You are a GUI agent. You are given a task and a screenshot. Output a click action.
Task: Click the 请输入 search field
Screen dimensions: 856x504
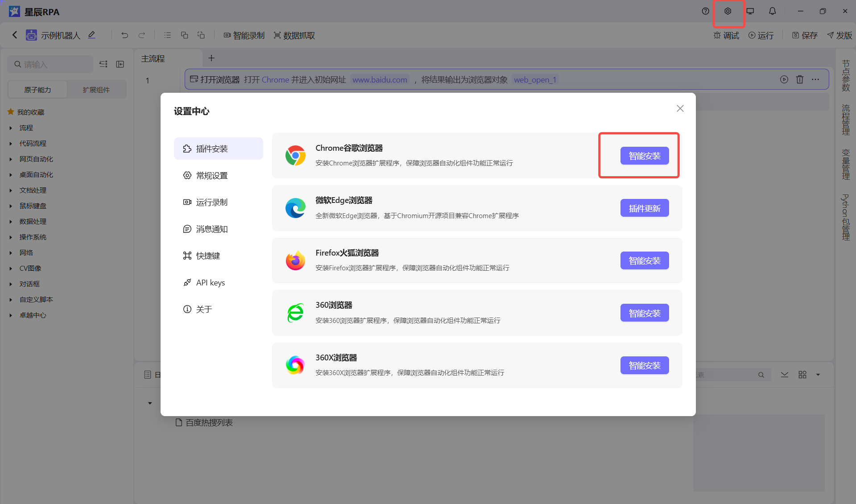pos(54,65)
